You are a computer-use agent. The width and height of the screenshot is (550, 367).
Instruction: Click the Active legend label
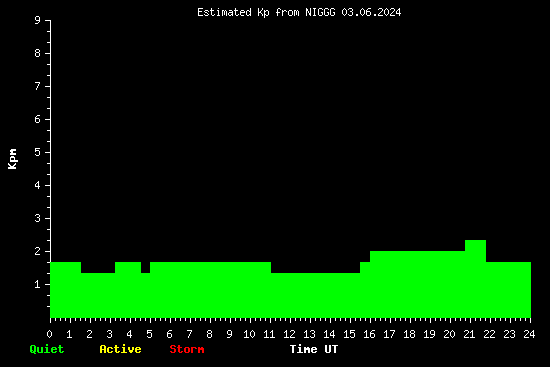pos(120,349)
